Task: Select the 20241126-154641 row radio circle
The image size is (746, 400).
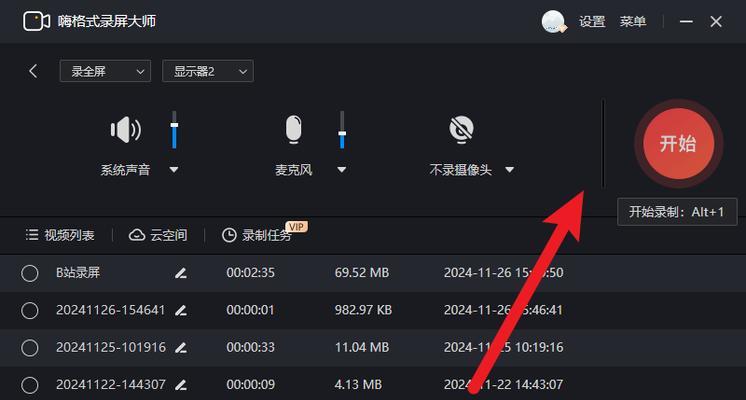Action: (29, 311)
